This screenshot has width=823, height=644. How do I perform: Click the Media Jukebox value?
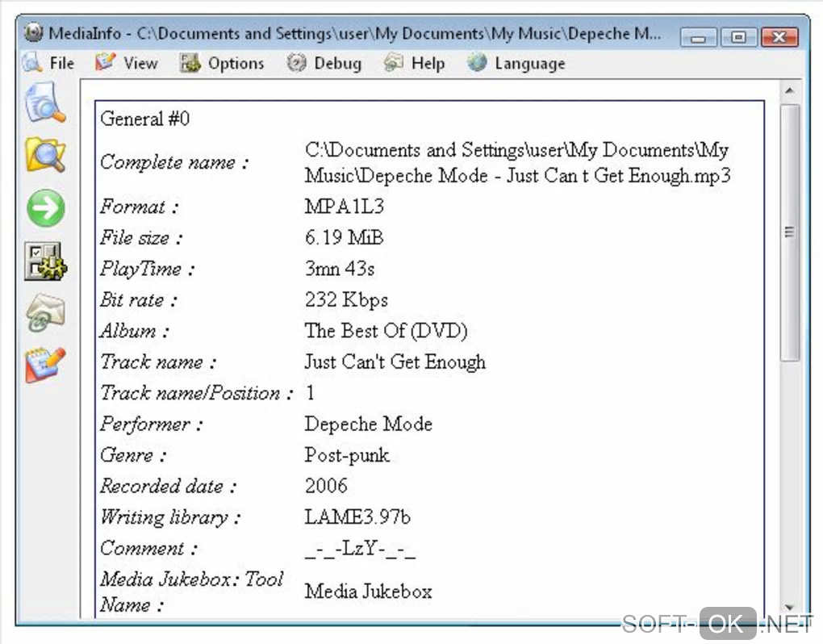pyautogui.click(x=368, y=592)
